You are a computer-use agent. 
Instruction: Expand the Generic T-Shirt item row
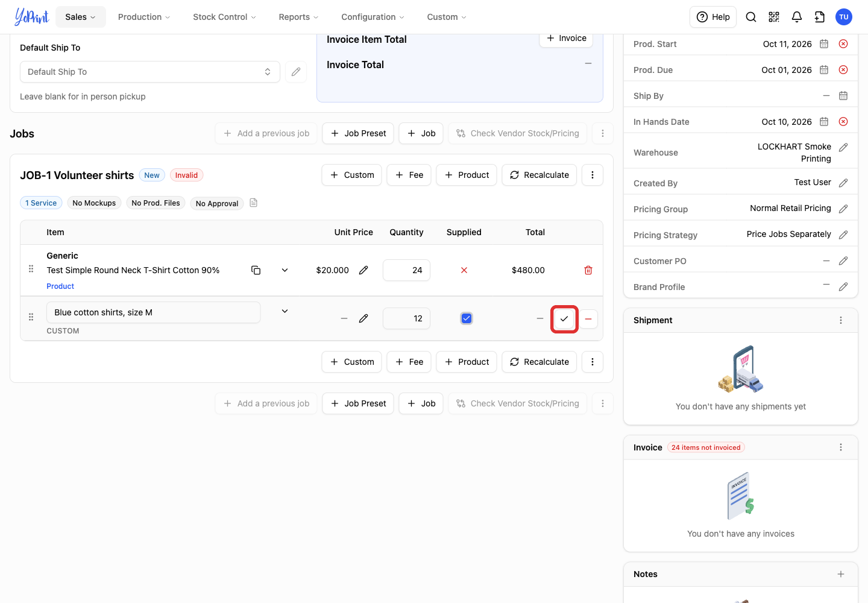tap(285, 270)
